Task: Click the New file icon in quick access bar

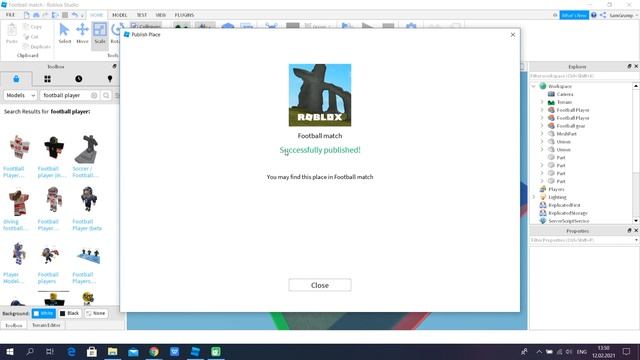Action: (x=27, y=15)
